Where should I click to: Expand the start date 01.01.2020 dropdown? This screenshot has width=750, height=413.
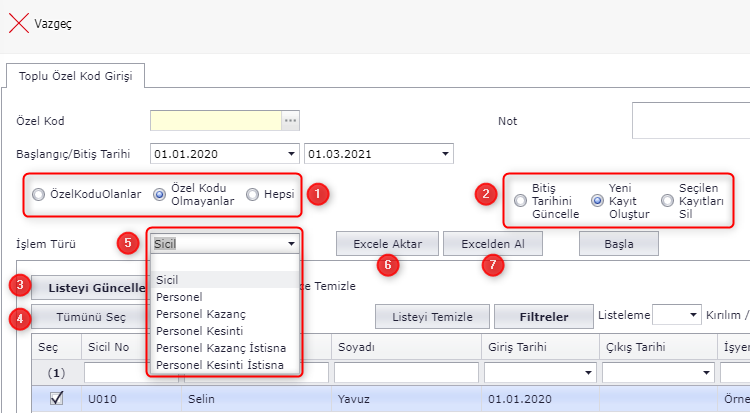coord(291,154)
